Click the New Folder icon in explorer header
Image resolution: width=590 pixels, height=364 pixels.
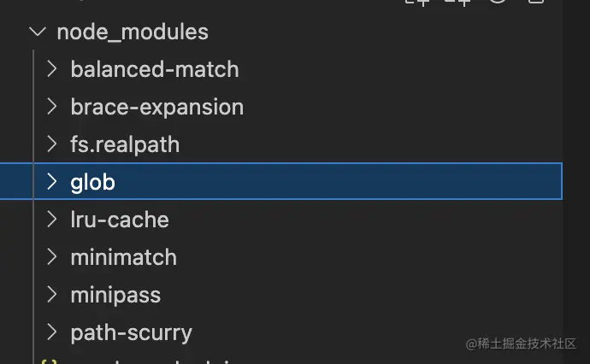click(x=459, y=3)
